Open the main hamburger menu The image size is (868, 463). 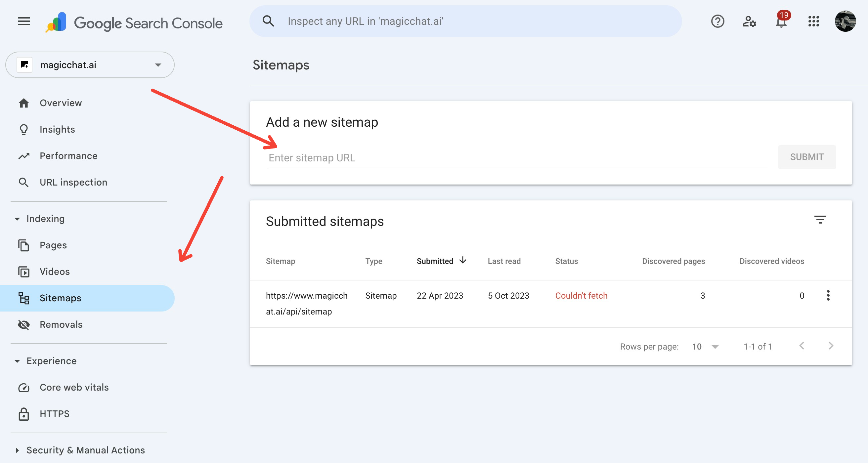pos(23,21)
